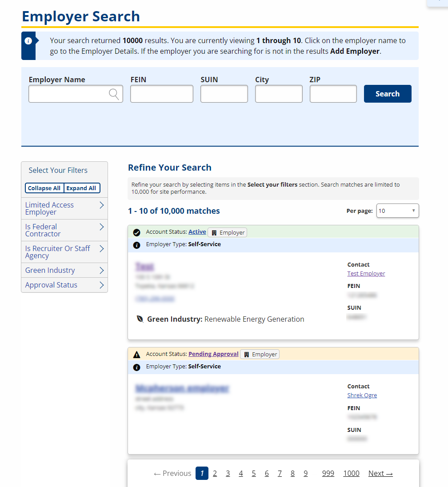Open Shrek Ogre contact link

click(362, 395)
